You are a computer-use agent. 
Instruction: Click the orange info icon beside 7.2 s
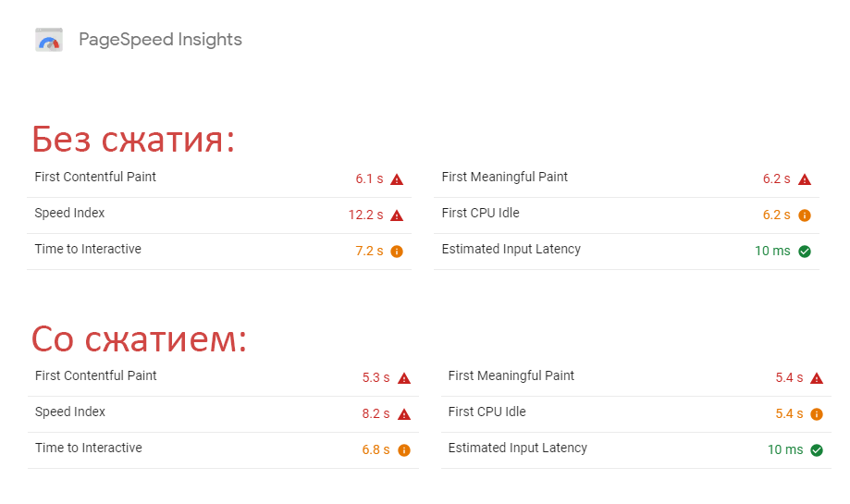(397, 252)
